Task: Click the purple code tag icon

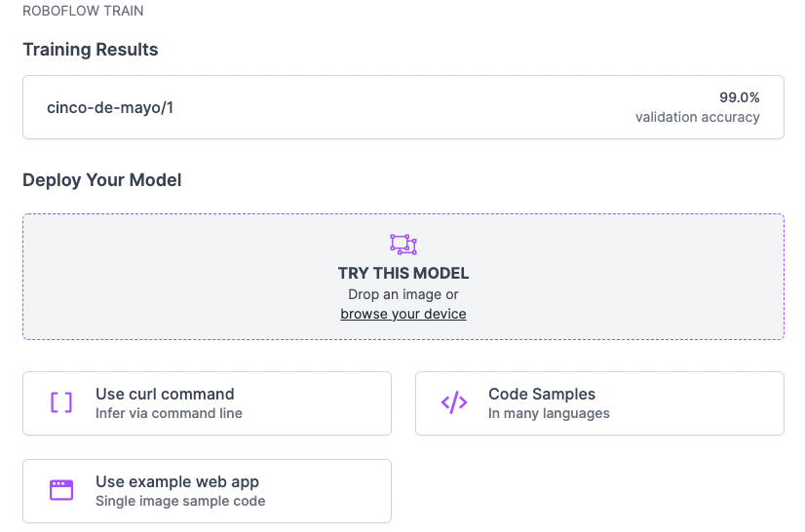Action: click(x=454, y=402)
